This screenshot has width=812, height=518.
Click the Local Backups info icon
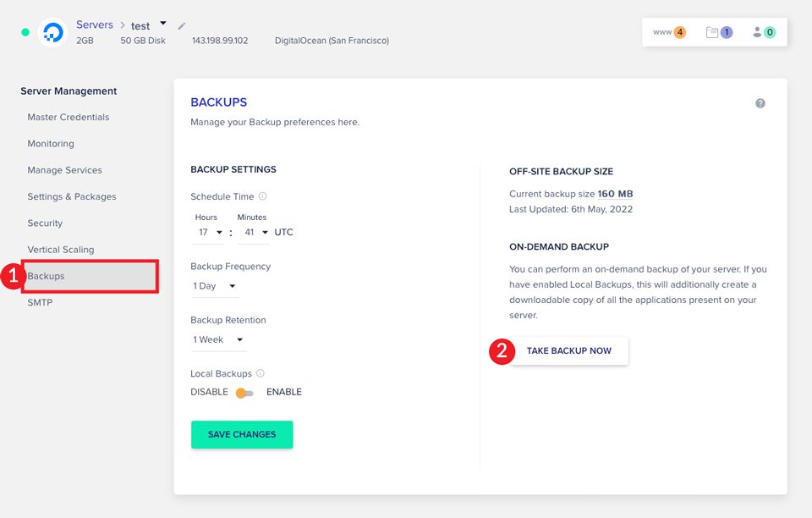261,372
